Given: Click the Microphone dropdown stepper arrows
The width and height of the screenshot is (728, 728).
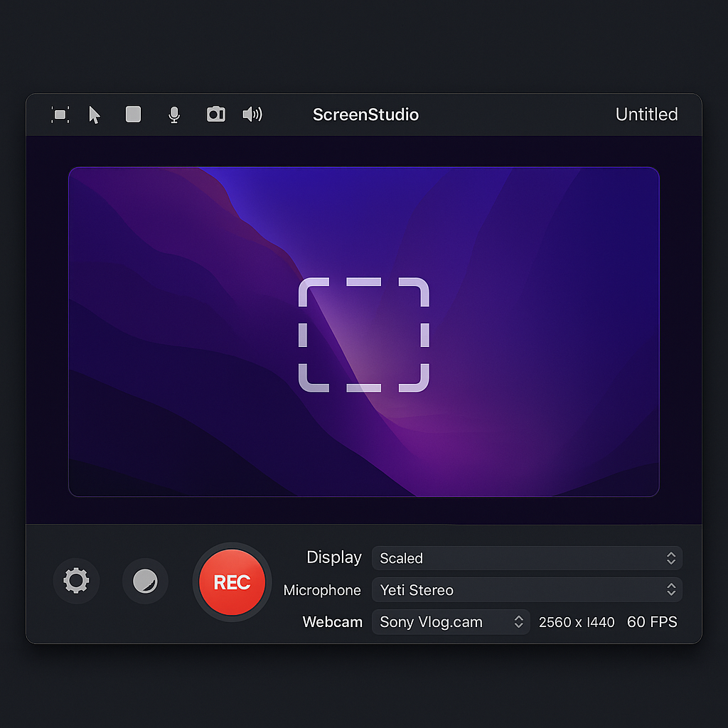Looking at the screenshot, I should [670, 590].
